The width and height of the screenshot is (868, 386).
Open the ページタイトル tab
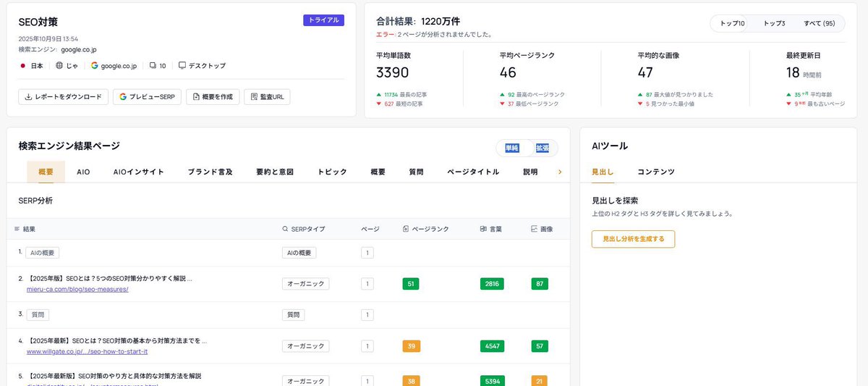(473, 172)
